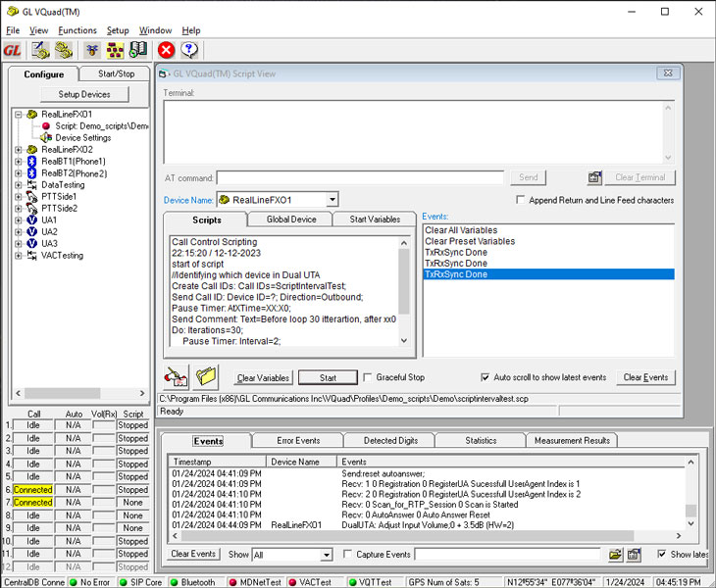Viewport: 716px width, 588px height.
Task: Click the double-phone toolbar icon
Action: tap(64, 50)
